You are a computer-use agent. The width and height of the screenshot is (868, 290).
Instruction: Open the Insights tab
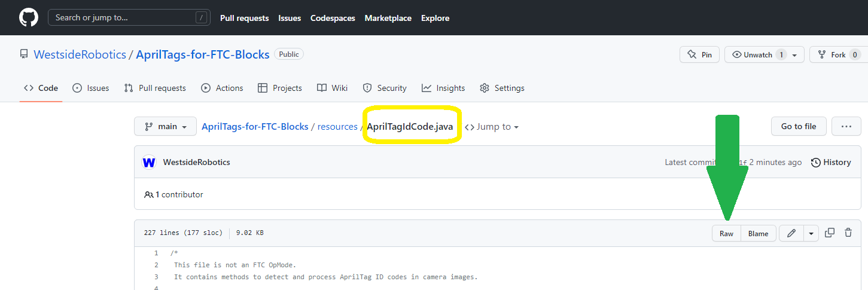click(x=443, y=88)
